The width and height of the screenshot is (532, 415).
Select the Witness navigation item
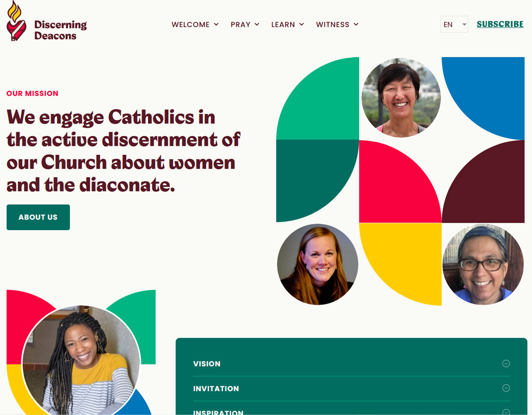click(x=332, y=24)
